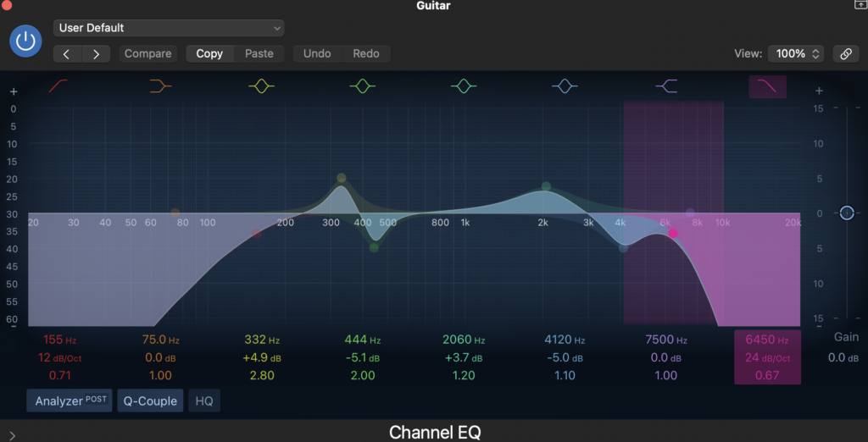
Task: Open the View 100% size dropdown
Action: click(796, 53)
